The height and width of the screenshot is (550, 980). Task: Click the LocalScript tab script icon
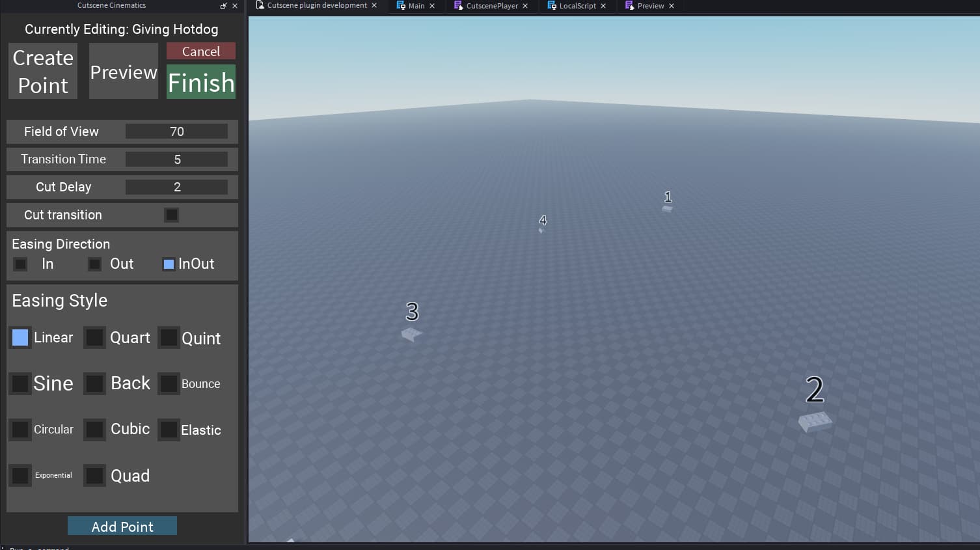coord(552,6)
